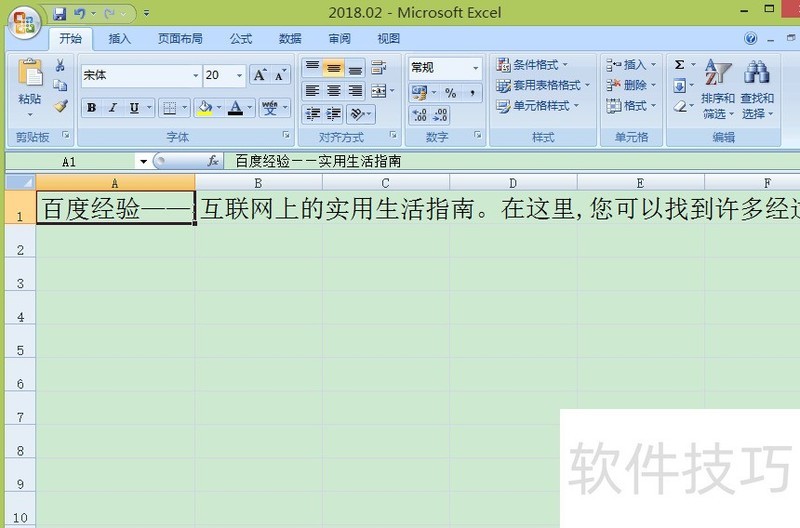Open Customize Quick Access Toolbar menu
This screenshot has width=800, height=528.
pos(146,14)
